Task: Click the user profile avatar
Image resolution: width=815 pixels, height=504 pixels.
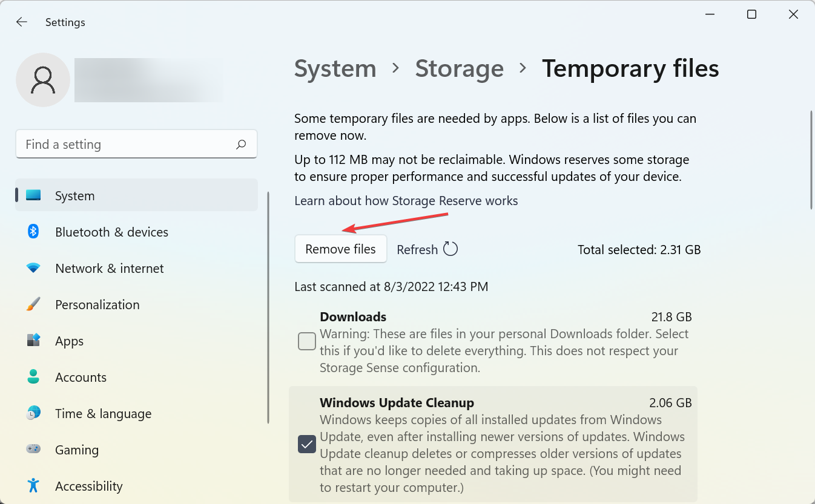Action: tap(43, 80)
